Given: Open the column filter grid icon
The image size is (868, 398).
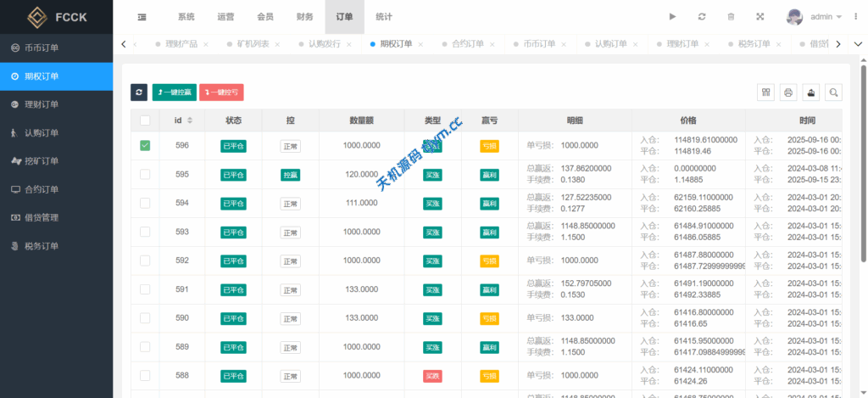Looking at the screenshot, I should 766,92.
